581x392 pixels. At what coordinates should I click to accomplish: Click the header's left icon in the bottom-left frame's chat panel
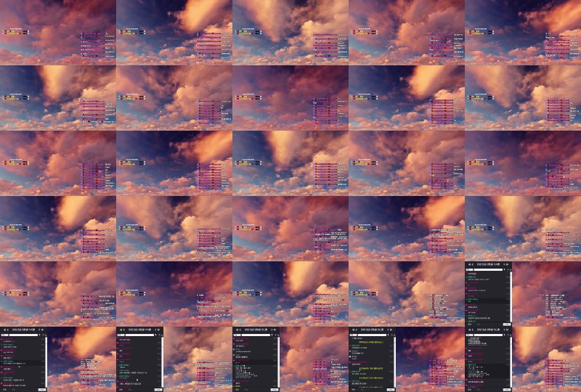4,331
